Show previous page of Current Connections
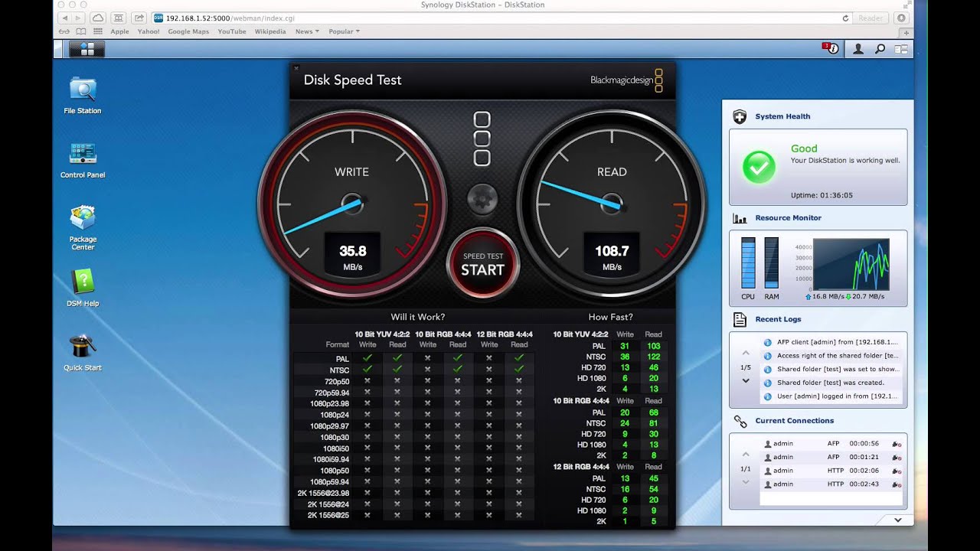The width and height of the screenshot is (980, 551). (746, 455)
